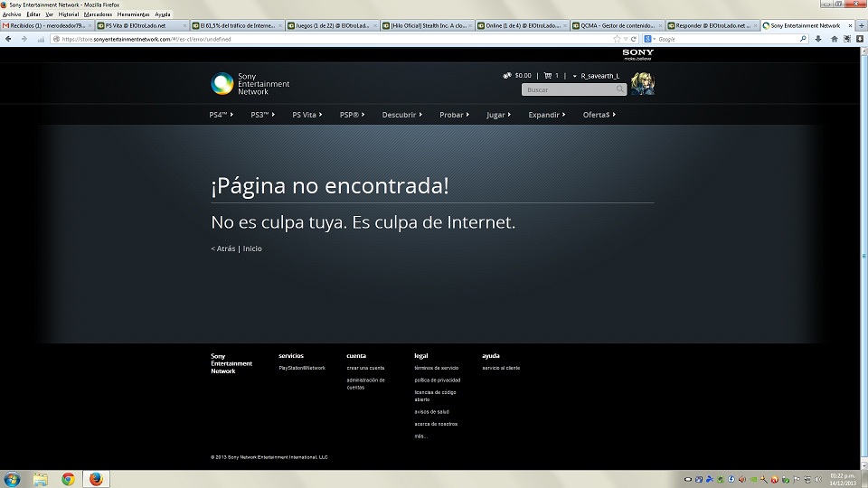Open avisos de salud footer link
The width and height of the screenshot is (868, 488).
(431, 412)
